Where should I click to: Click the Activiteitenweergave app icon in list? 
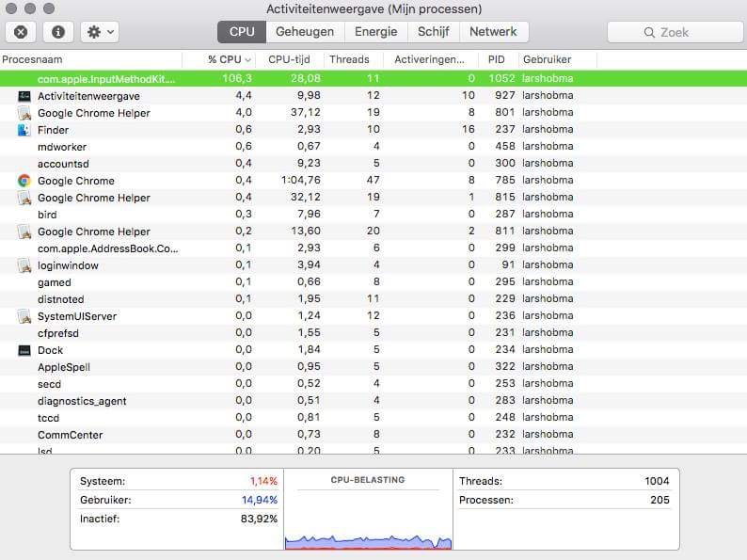tap(24, 96)
